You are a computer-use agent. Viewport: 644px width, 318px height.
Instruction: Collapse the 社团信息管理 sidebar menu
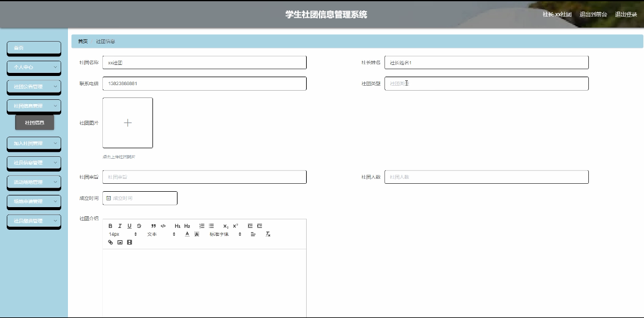[34, 106]
